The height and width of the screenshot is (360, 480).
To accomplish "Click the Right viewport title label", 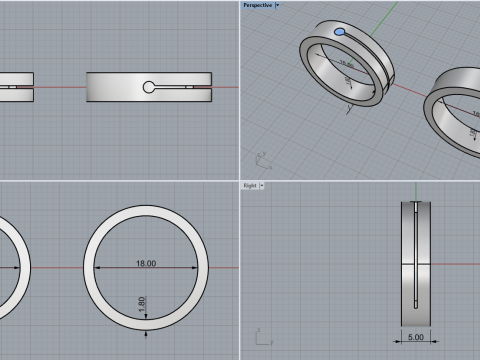I will pos(250,186).
